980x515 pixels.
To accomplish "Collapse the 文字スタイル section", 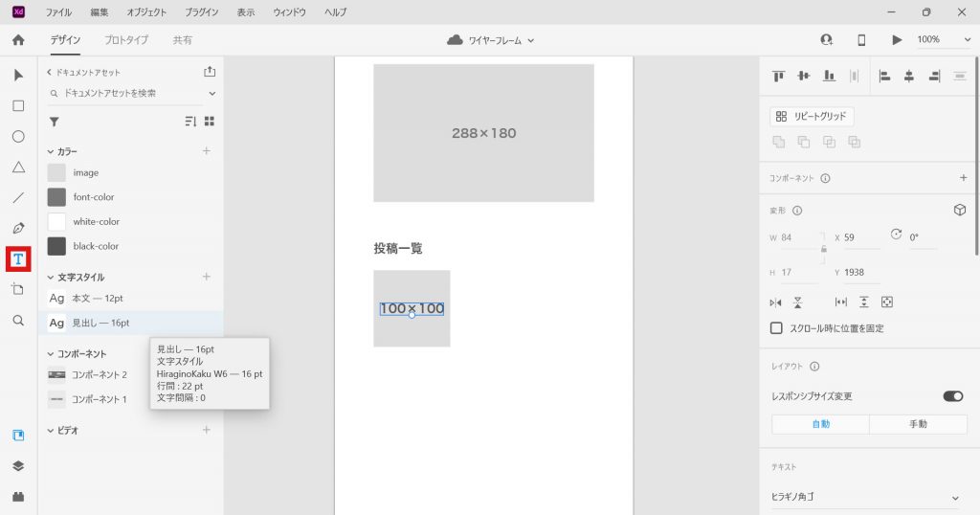I will point(51,278).
